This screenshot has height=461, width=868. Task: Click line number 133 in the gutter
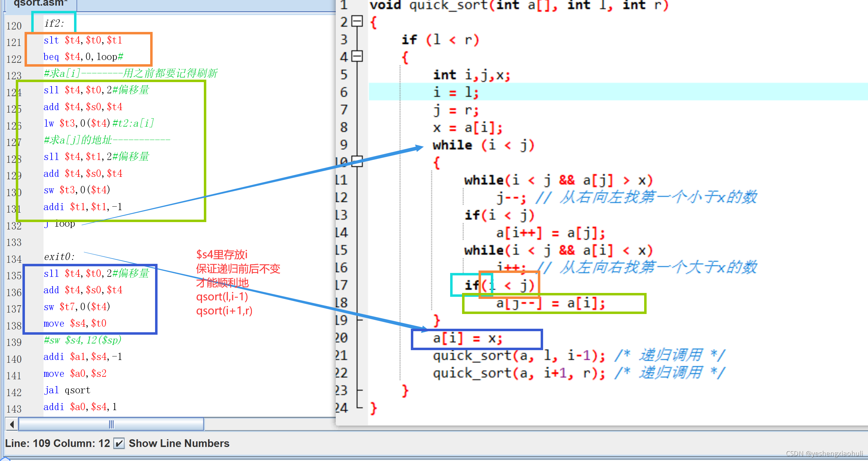click(14, 242)
